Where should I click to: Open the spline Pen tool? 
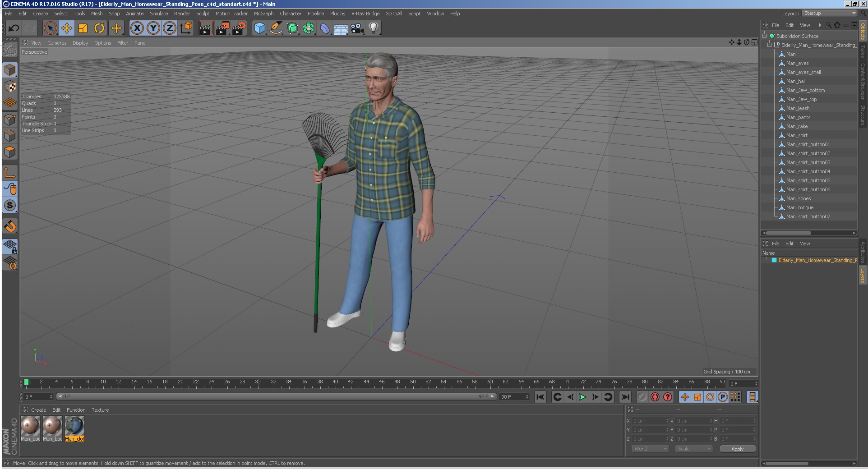[276, 28]
